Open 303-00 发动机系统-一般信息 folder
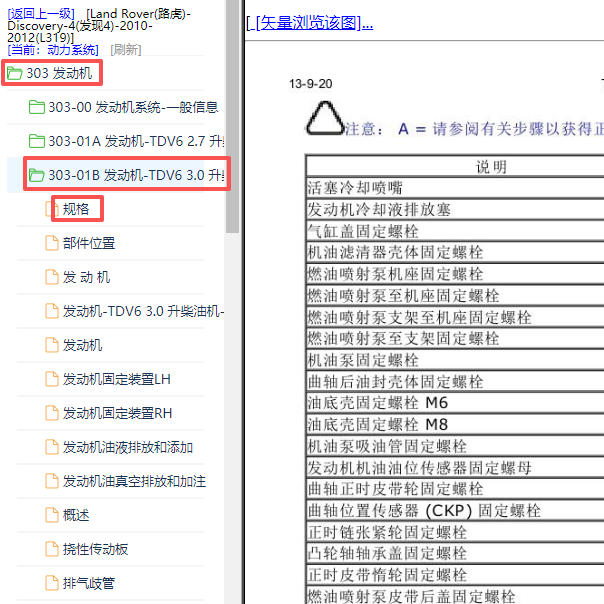Screen dimensions: 604x604 point(133,107)
